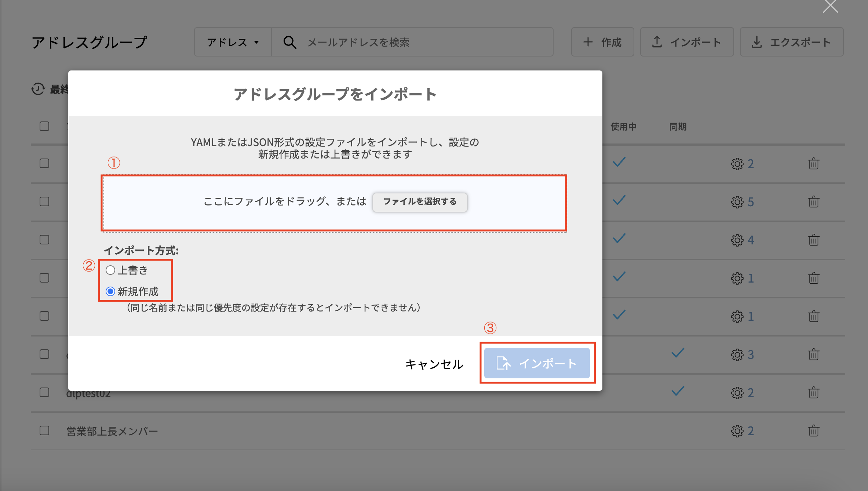Image resolution: width=868 pixels, height=491 pixels.
Task: Open the gear icon showing 3 settings
Action: [737, 354]
